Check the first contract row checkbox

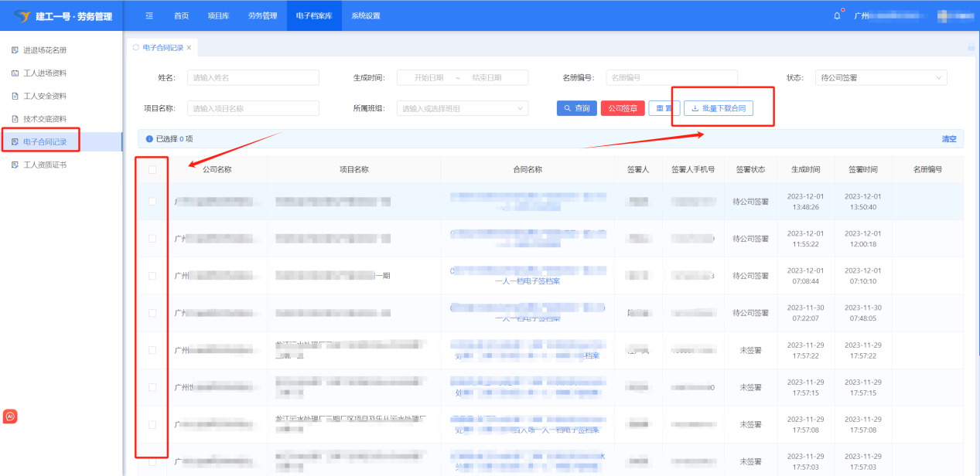click(x=152, y=202)
